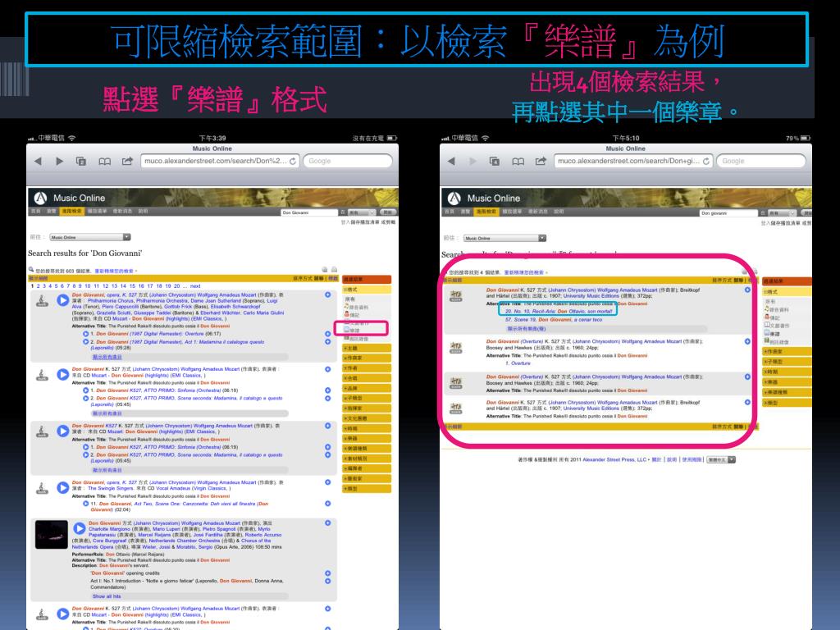840x630 pixels.
Task: Open '20. No. 10, Recit-Aria: Don Ottavio, son morta!'
Action: pos(559,311)
